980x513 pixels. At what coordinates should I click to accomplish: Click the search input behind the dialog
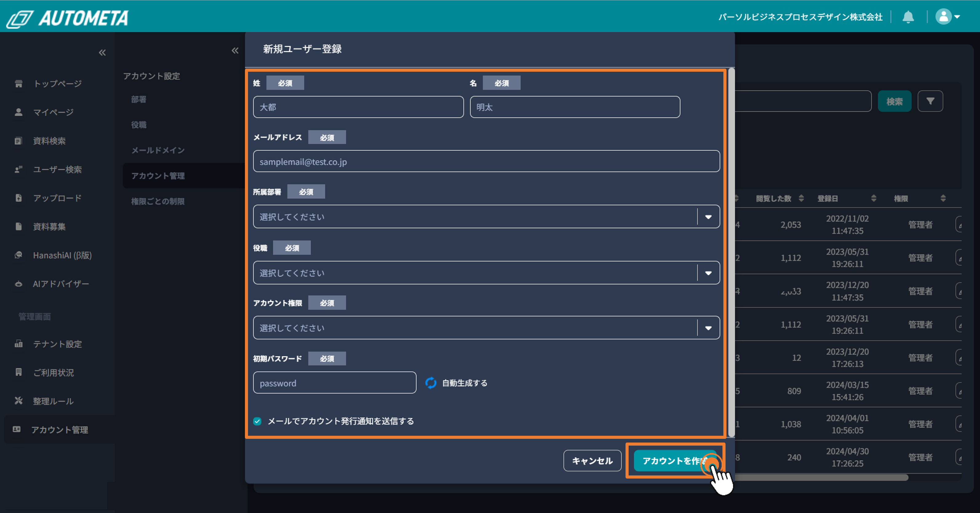[x=803, y=101]
